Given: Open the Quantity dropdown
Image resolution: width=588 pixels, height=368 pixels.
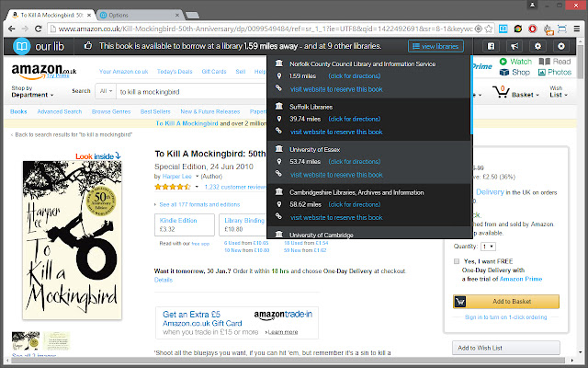Looking at the screenshot, I should click(488, 247).
